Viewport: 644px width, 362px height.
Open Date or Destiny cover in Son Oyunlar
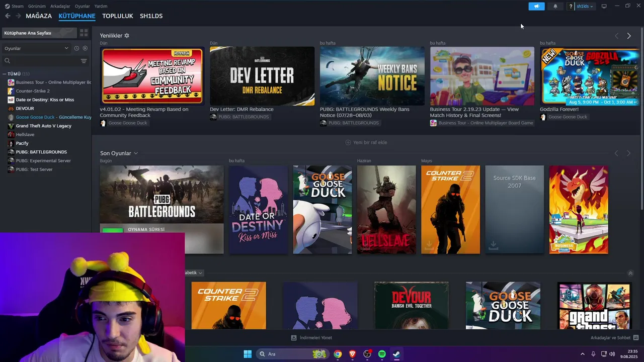pyautogui.click(x=258, y=210)
